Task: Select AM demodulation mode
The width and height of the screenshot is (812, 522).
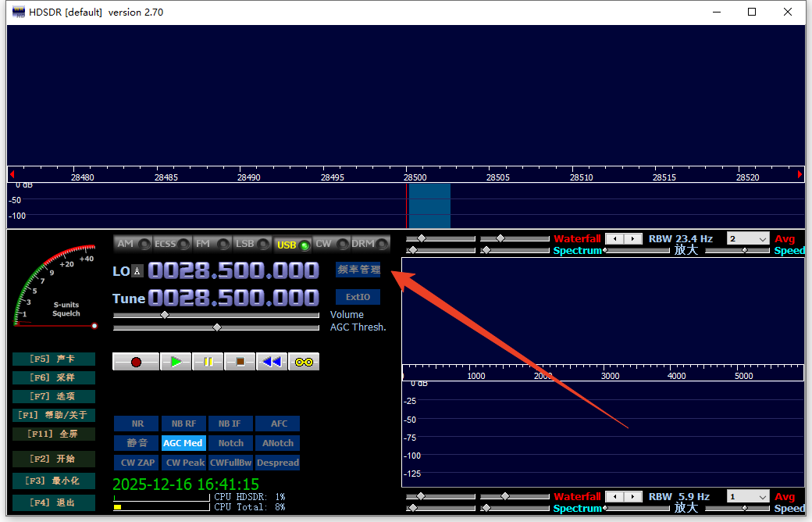Action: (132, 244)
